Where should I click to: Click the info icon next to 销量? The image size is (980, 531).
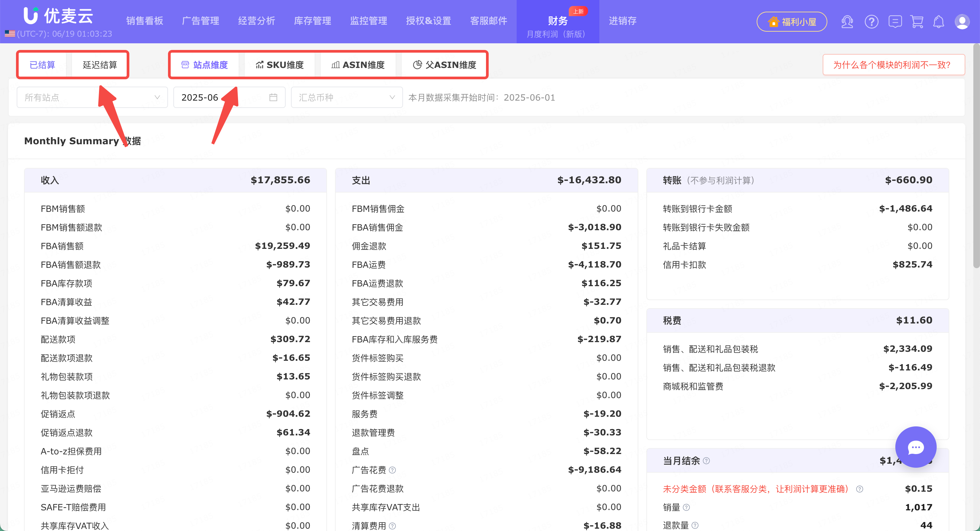click(686, 507)
